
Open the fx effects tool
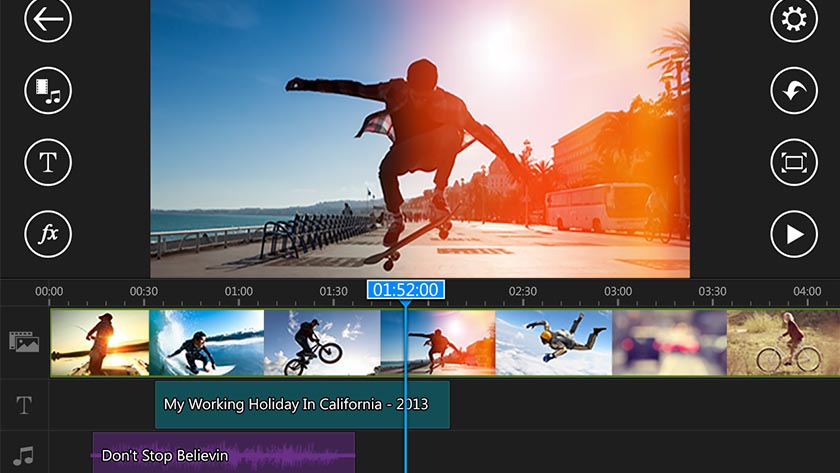point(48,235)
